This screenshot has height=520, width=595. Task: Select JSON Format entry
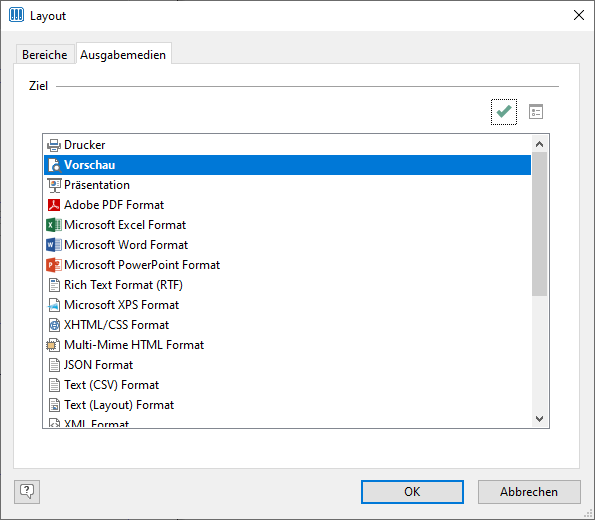288,365
